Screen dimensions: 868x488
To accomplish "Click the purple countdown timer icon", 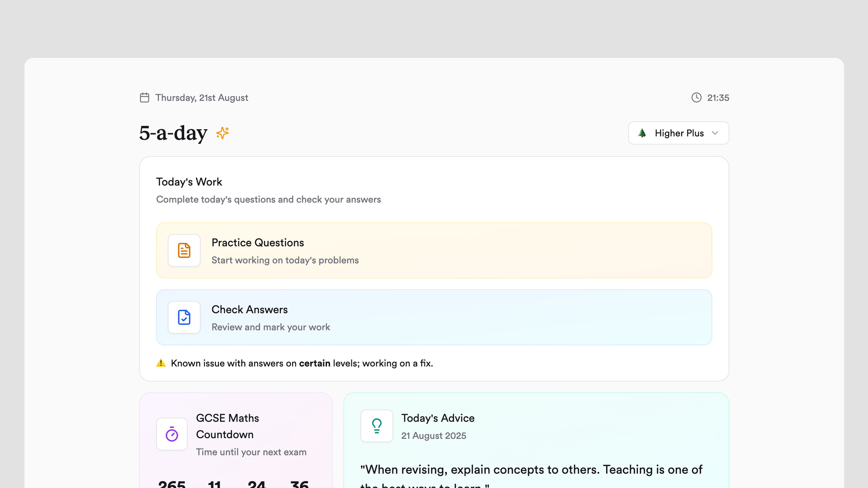I will [x=172, y=434].
